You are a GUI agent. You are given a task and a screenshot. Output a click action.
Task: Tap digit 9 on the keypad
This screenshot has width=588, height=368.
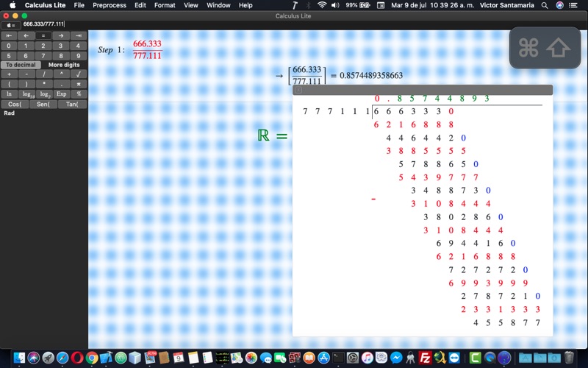point(79,56)
